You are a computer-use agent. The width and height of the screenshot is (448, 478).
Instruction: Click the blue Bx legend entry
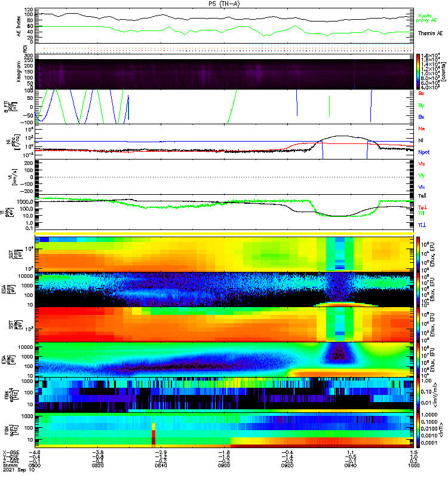tap(421, 117)
